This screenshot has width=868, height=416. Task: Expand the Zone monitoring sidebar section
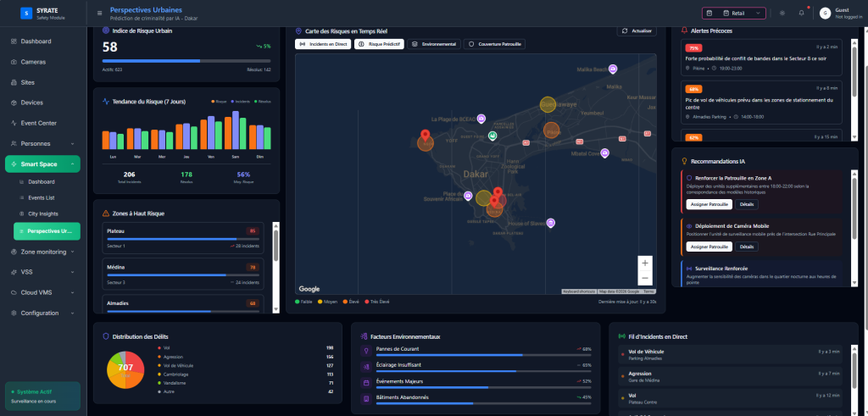click(x=42, y=252)
